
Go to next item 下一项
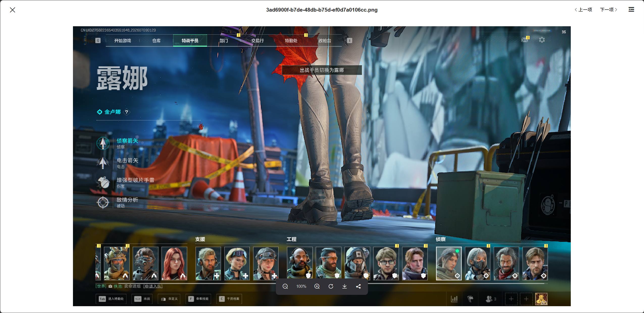608,10
